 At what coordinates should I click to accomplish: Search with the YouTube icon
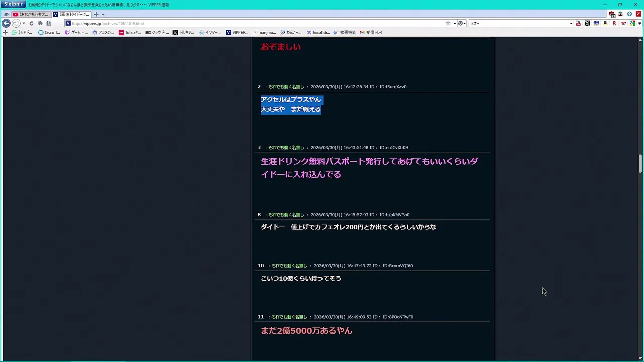(578, 23)
